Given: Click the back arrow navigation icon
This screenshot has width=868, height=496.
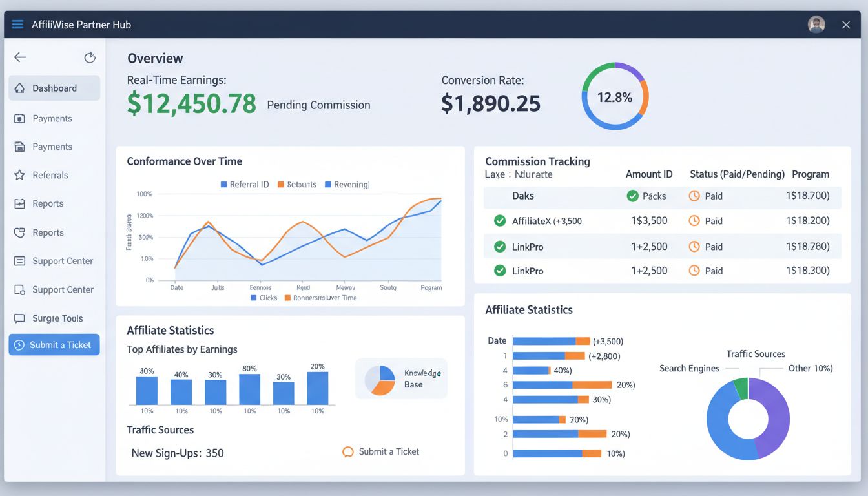Looking at the screenshot, I should coord(20,57).
